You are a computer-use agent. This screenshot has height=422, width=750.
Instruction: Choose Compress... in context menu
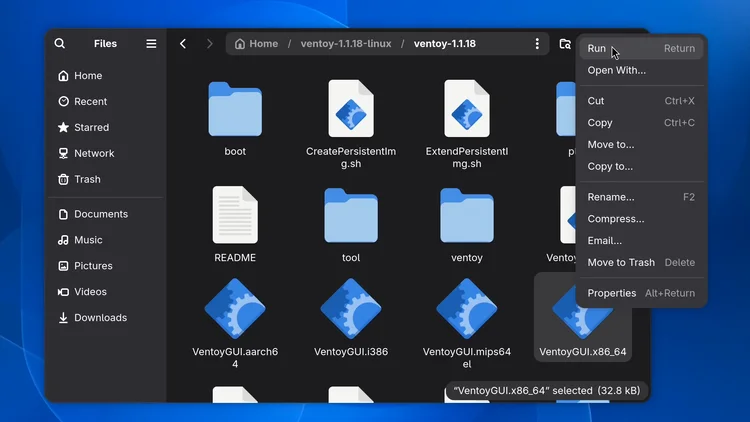pyautogui.click(x=641, y=219)
